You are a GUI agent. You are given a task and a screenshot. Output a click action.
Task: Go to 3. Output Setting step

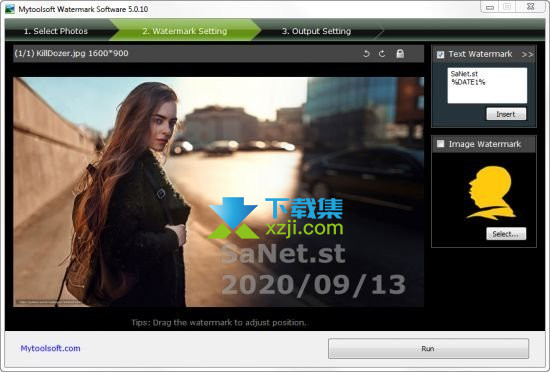click(316, 31)
